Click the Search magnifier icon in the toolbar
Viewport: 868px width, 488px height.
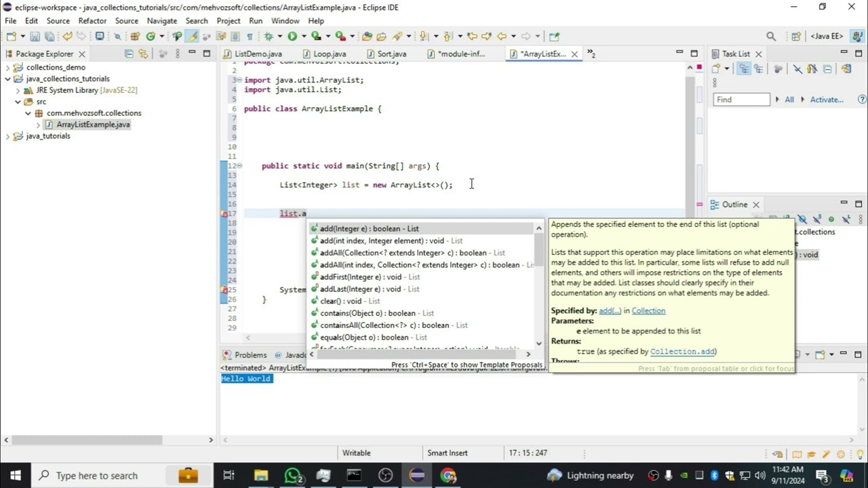771,36
